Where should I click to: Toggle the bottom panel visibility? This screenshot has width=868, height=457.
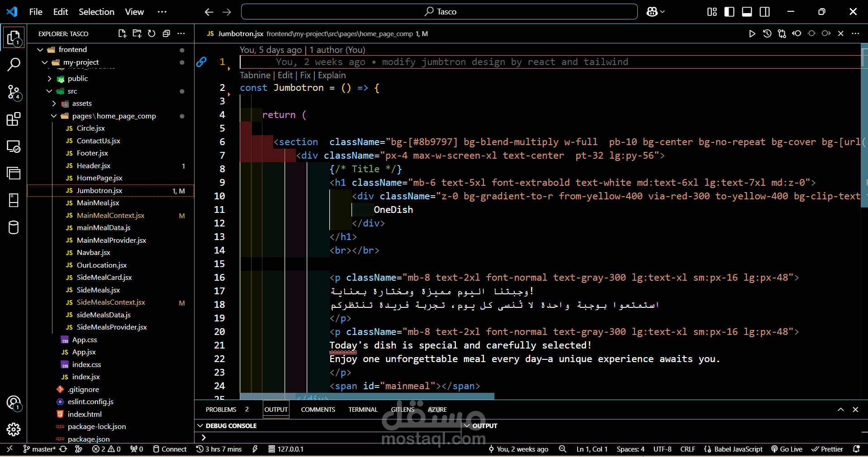click(747, 12)
